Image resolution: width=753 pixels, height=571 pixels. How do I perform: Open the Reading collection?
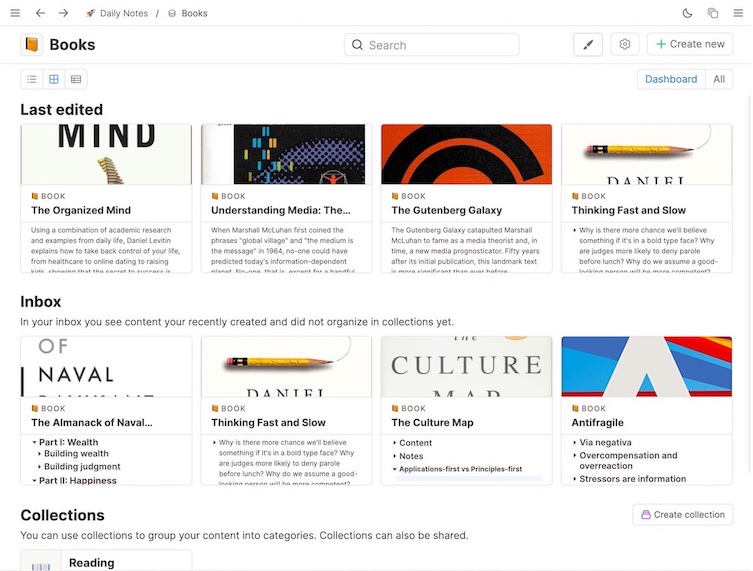click(x=92, y=563)
